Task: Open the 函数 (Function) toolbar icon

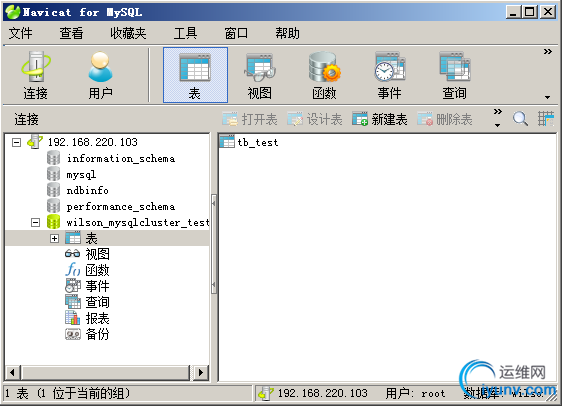Action: point(324,75)
